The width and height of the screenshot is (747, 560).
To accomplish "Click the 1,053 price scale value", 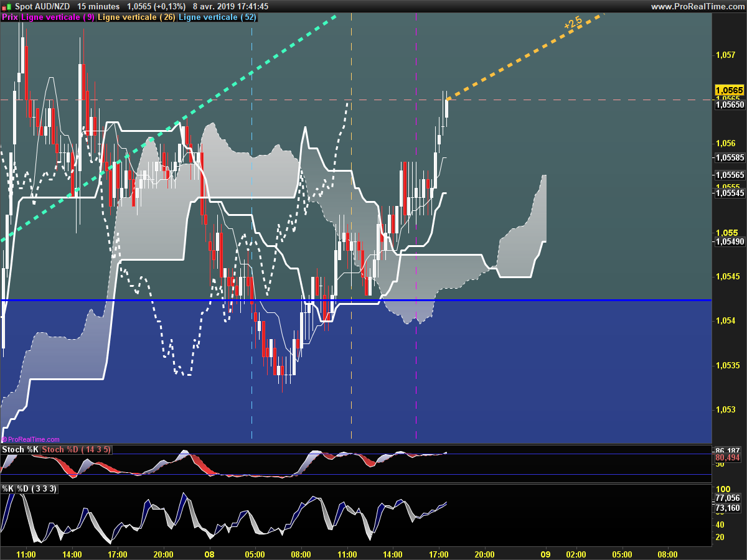I will (726, 409).
